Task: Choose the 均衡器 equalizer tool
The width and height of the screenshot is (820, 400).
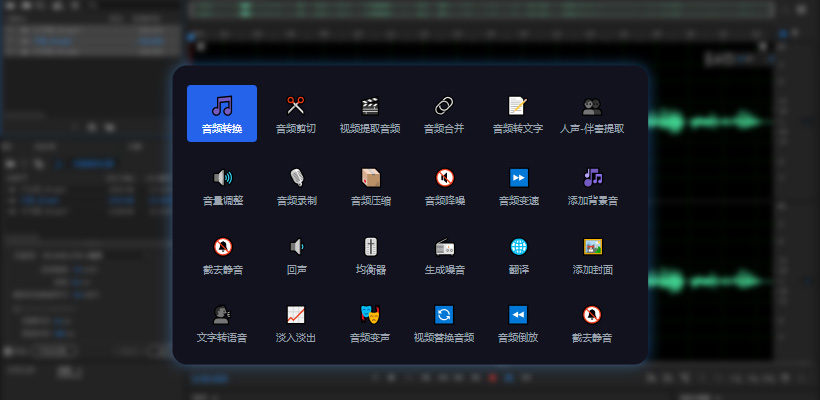Action: [370, 255]
